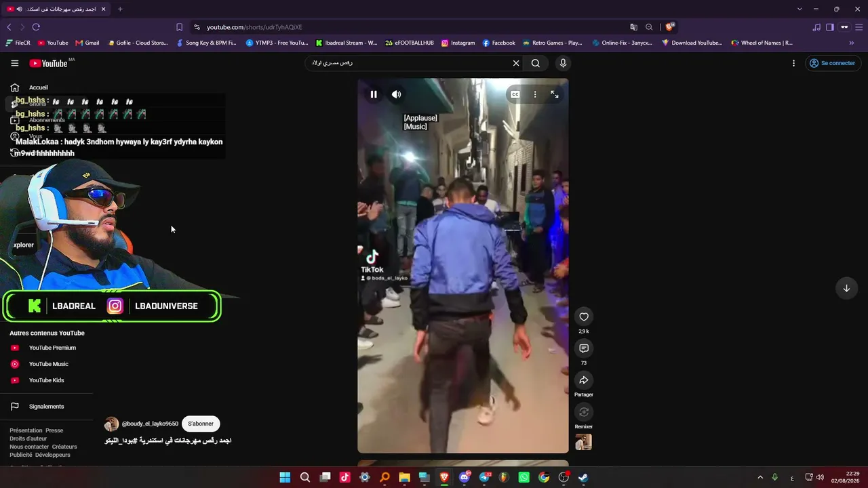
Task: Open YouTube settings three-dot menu
Action: pyautogui.click(x=793, y=63)
